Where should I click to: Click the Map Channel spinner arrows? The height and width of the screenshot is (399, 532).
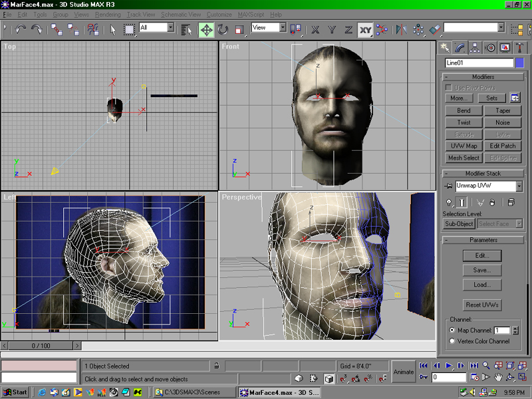pos(515,330)
